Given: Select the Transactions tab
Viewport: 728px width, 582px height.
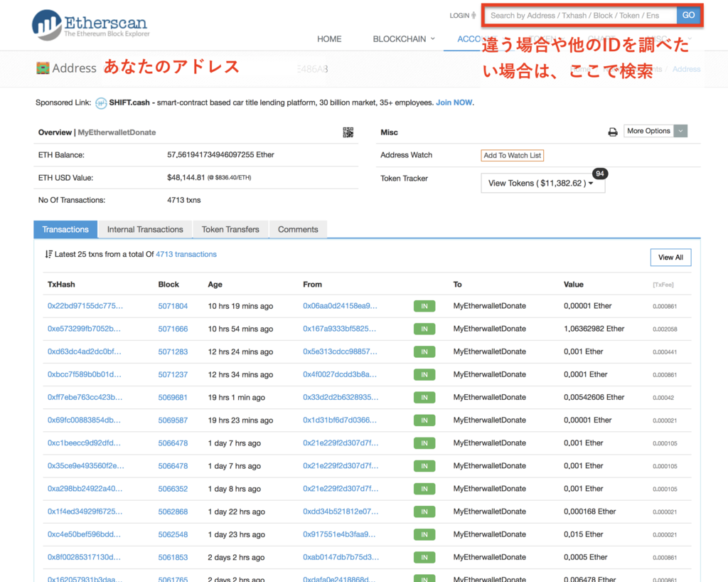Looking at the screenshot, I should 65,229.
